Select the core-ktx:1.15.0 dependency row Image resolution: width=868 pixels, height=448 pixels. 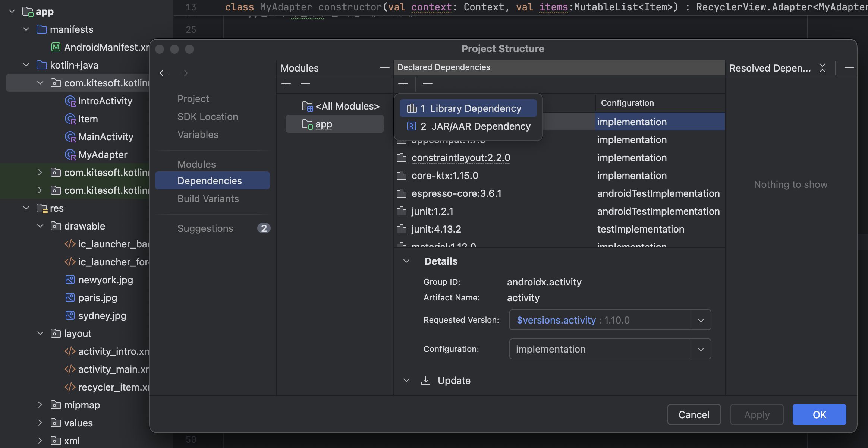click(445, 176)
